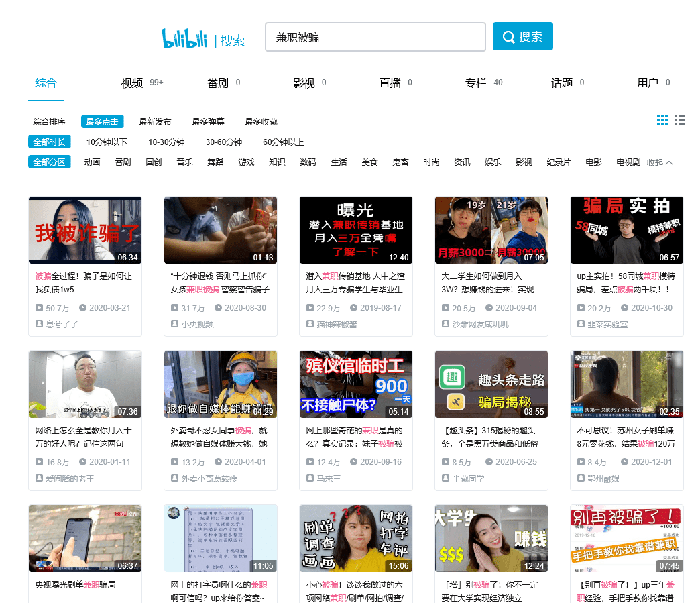This screenshot has height=603, width=700.
Task: Click clock icon beside 2020-12-01
Action: (x=624, y=462)
